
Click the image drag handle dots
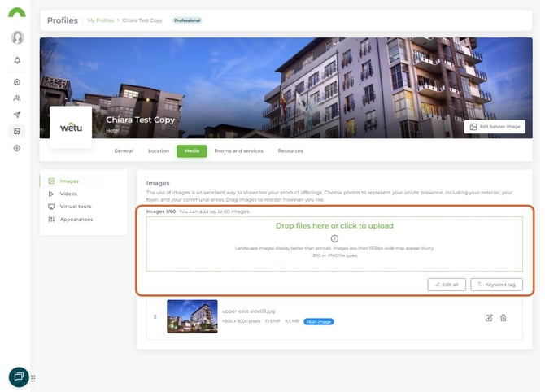tap(155, 316)
